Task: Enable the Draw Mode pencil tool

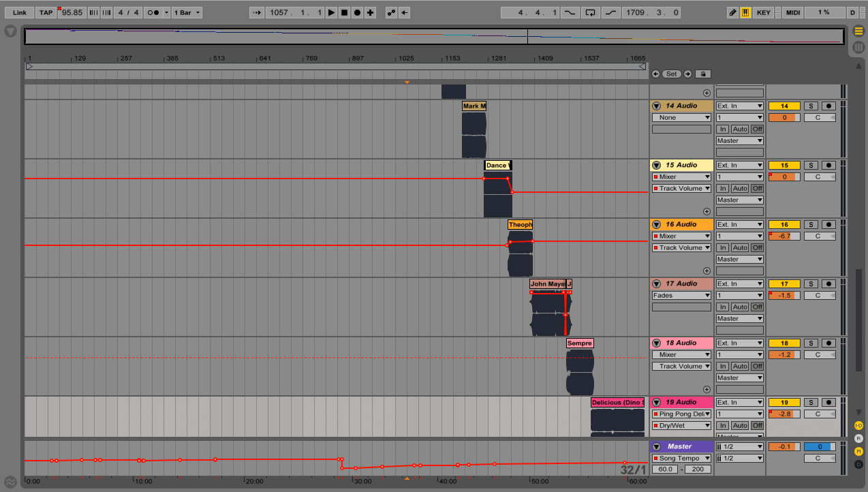Action: [732, 12]
